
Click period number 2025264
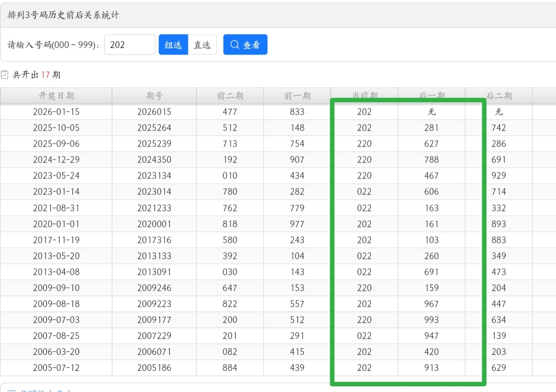154,128
